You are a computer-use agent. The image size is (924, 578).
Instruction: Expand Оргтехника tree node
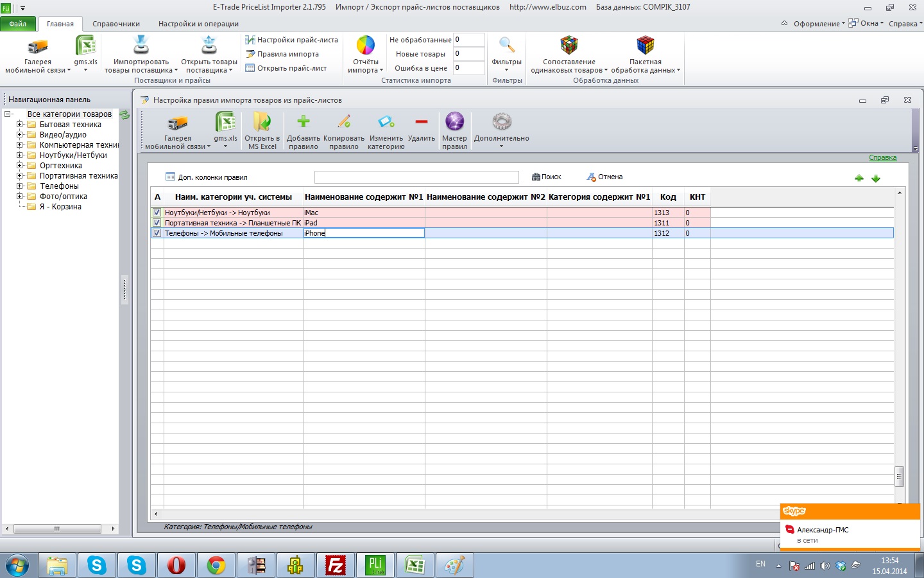pos(19,166)
